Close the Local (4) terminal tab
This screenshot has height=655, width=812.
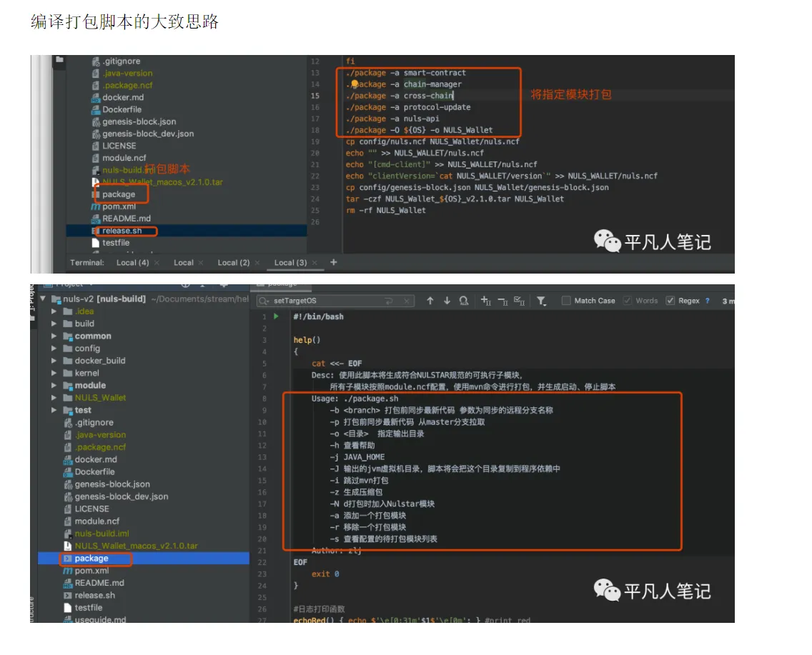157,263
